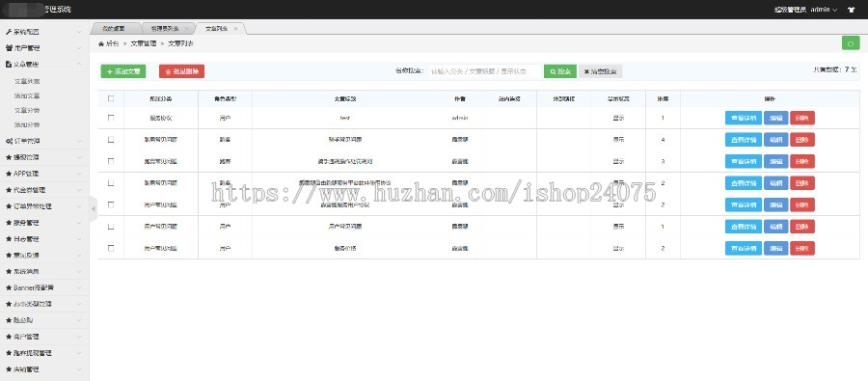Viewport: 868px width, 381px height.
Task: Click the star icon beside 日志管理
Action: coord(9,239)
